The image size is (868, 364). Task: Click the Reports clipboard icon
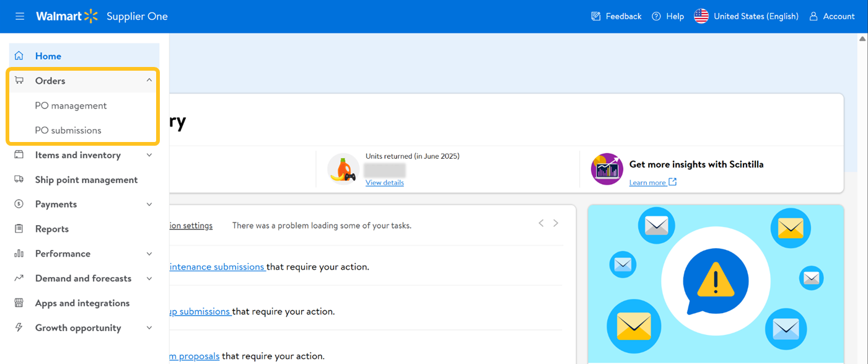coord(19,229)
